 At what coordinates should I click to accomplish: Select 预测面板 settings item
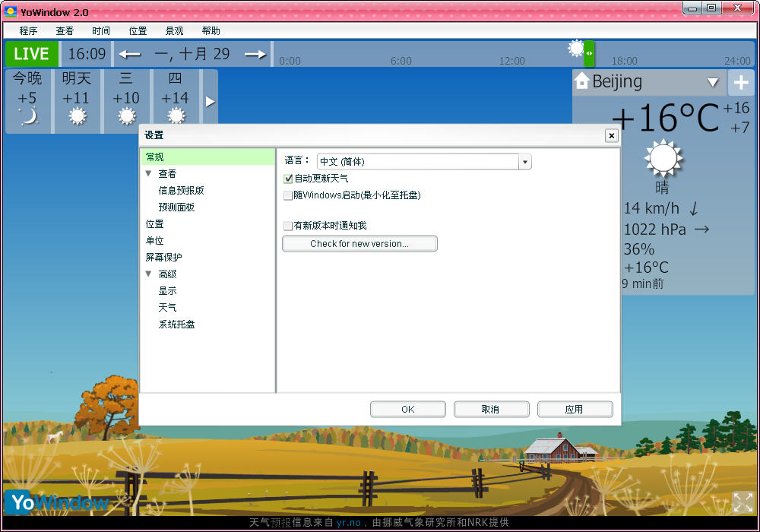(176, 207)
